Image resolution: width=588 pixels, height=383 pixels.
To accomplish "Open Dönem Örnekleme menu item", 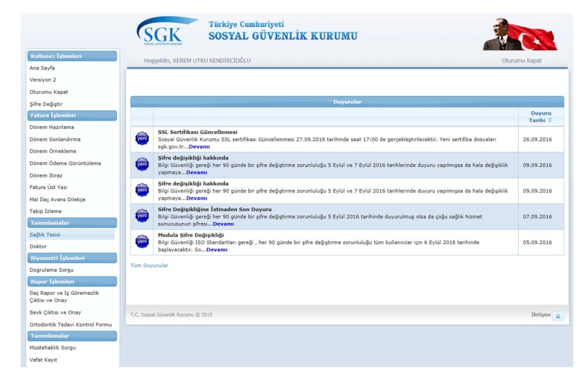I will tap(53, 151).
